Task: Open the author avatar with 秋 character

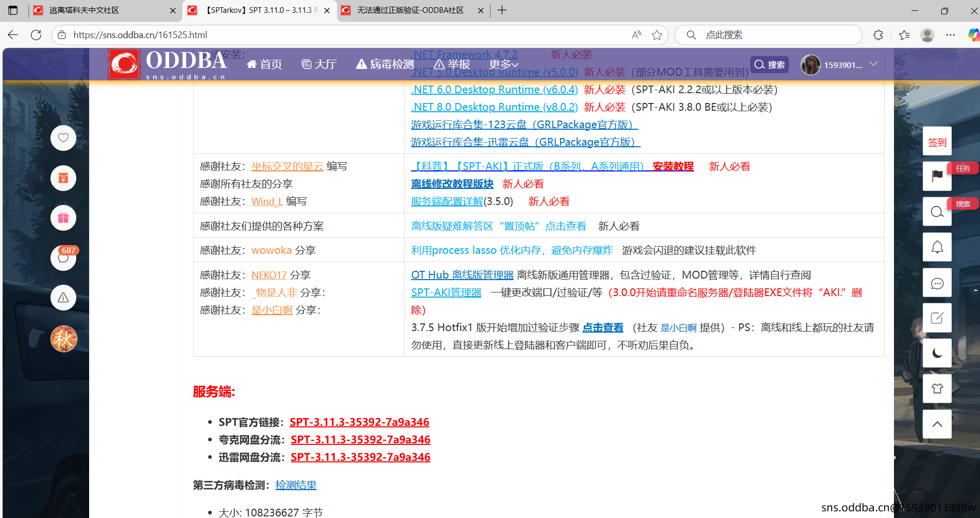Action: (x=63, y=339)
